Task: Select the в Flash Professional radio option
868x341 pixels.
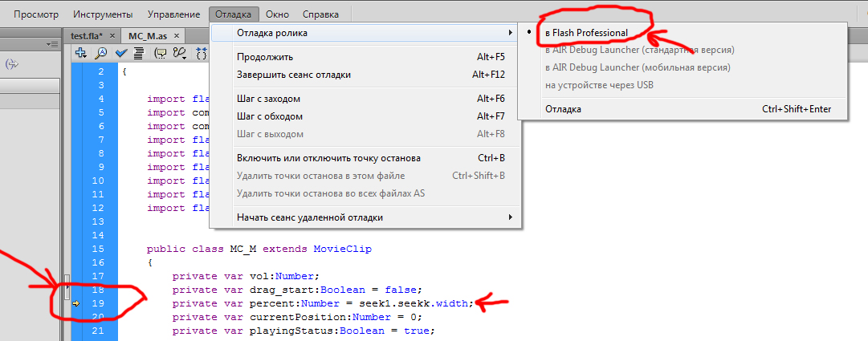Action: point(682,33)
